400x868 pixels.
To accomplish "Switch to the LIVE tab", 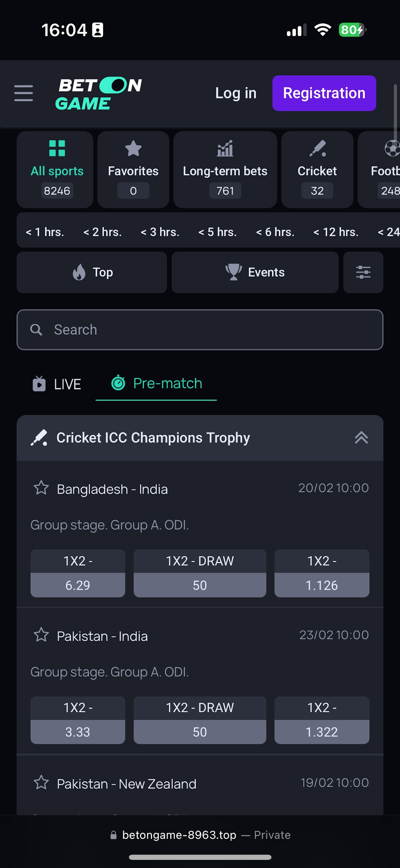I will point(57,384).
